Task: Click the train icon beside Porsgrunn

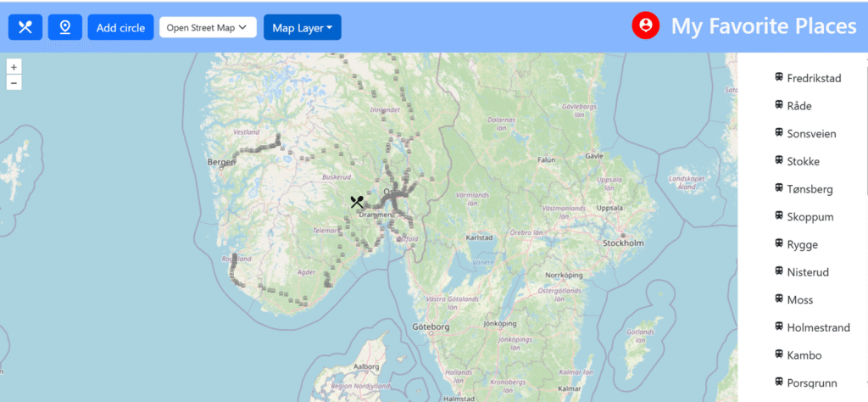Action: [779, 382]
